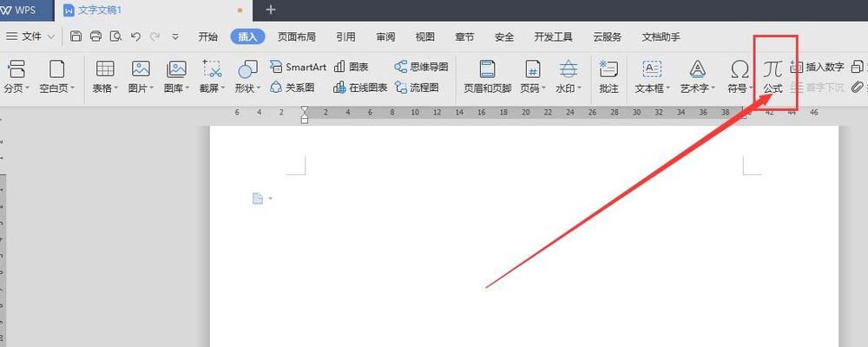The width and height of the screenshot is (868, 347).
Task: Click the Redo arrow icon
Action: click(x=155, y=36)
